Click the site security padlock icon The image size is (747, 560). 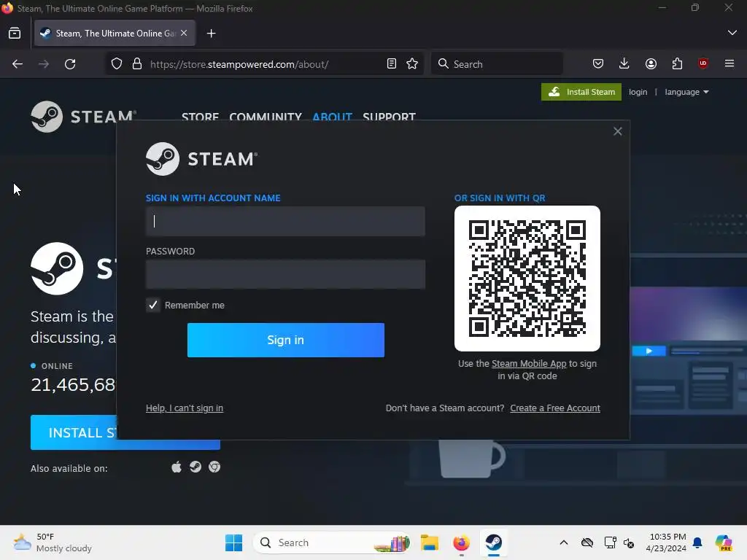pyautogui.click(x=137, y=64)
